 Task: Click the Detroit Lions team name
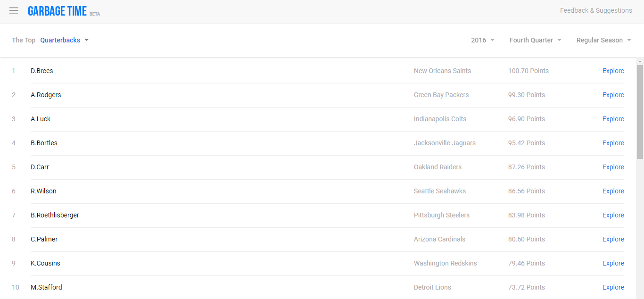[432, 287]
